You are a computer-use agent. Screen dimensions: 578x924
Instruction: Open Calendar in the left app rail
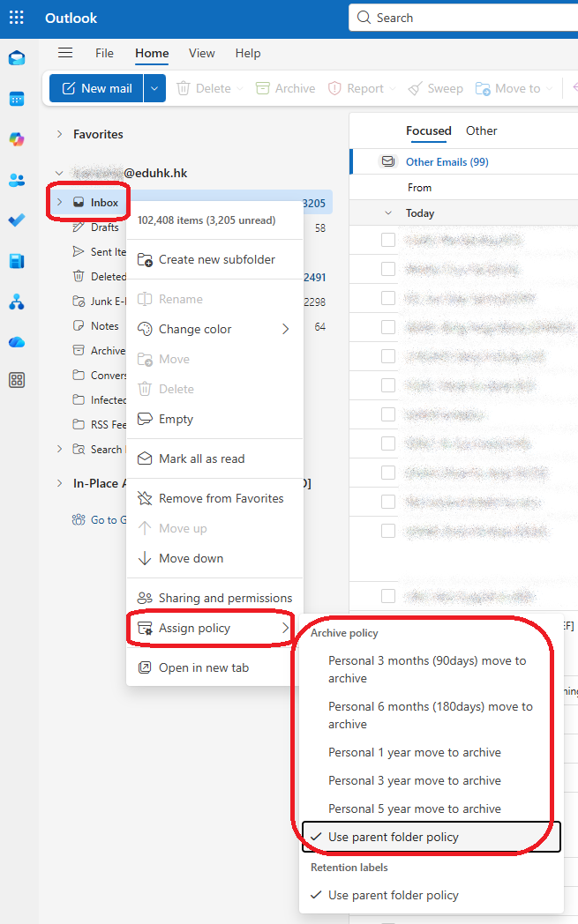[x=17, y=99]
